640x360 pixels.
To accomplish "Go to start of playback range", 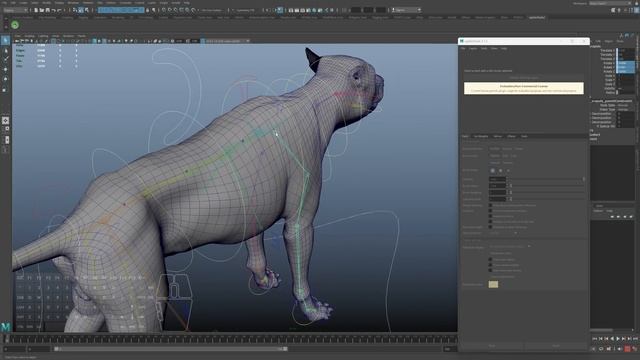I will pyautogui.click(x=595, y=339).
